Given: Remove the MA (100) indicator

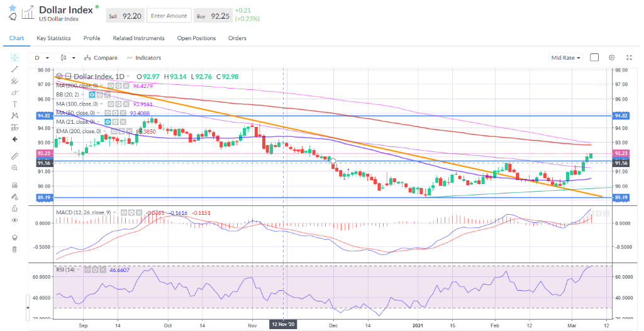Looking at the screenshot, I should [126, 104].
